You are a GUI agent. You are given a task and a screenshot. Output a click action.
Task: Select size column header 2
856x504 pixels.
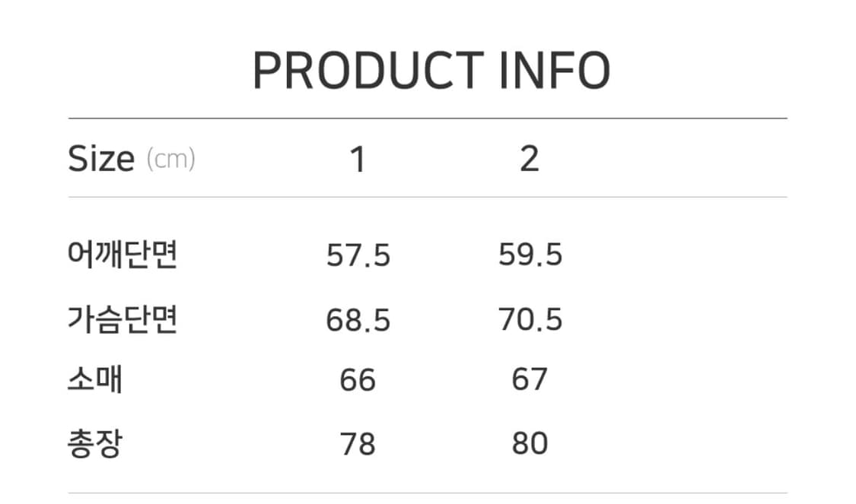[530, 159]
